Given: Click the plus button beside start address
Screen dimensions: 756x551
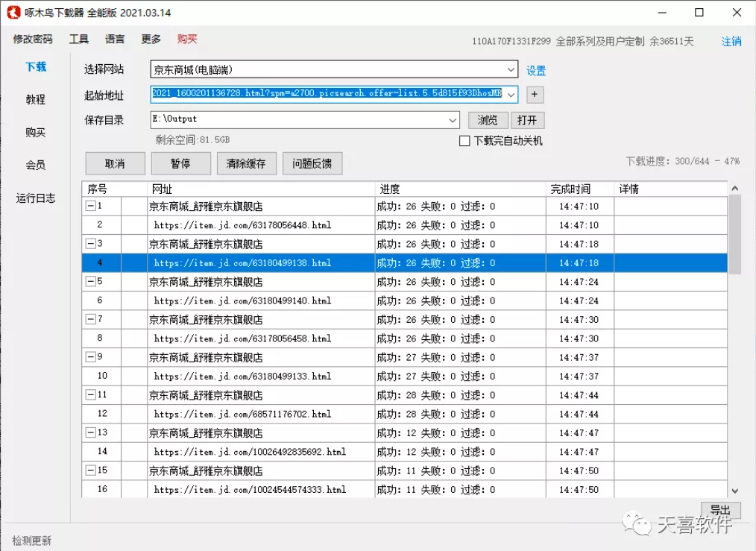Looking at the screenshot, I should point(535,95).
